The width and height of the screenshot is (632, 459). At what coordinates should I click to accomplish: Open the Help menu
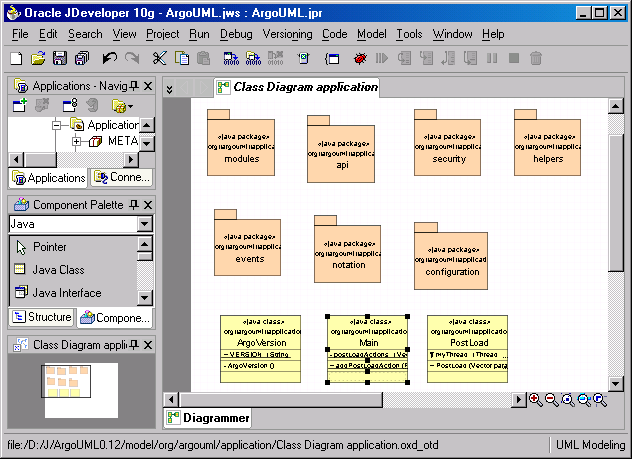click(x=493, y=34)
